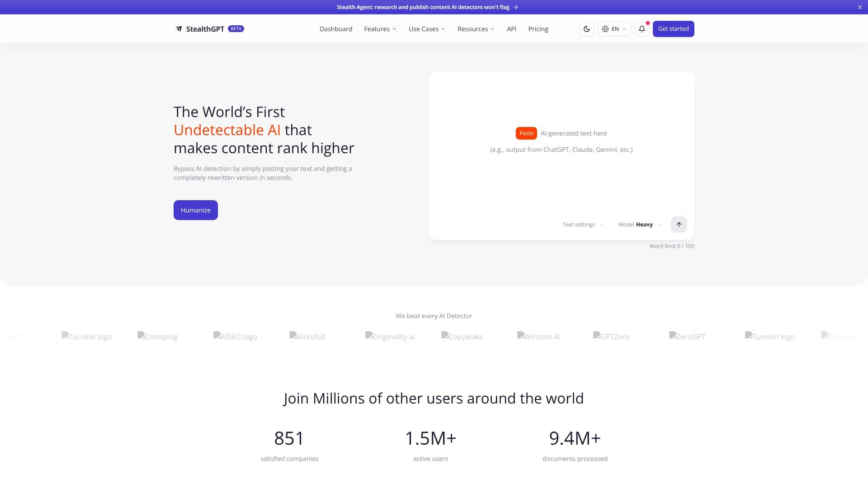Click the GPTZero logo image
The height and width of the screenshot is (488, 868).
click(x=611, y=337)
